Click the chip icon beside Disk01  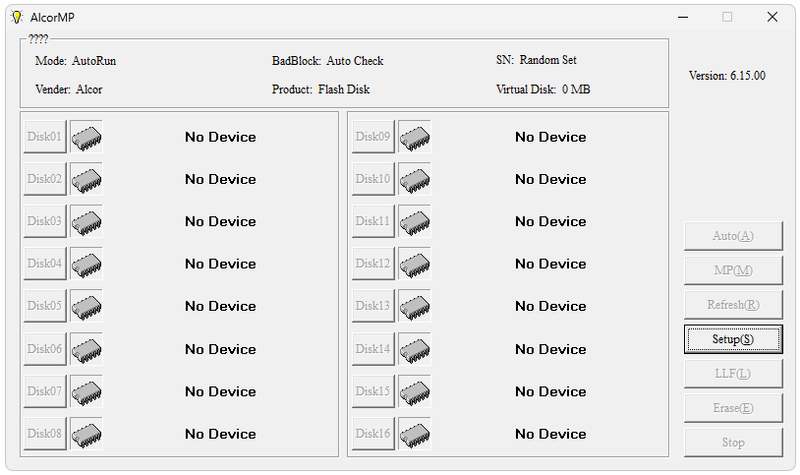coord(86,137)
